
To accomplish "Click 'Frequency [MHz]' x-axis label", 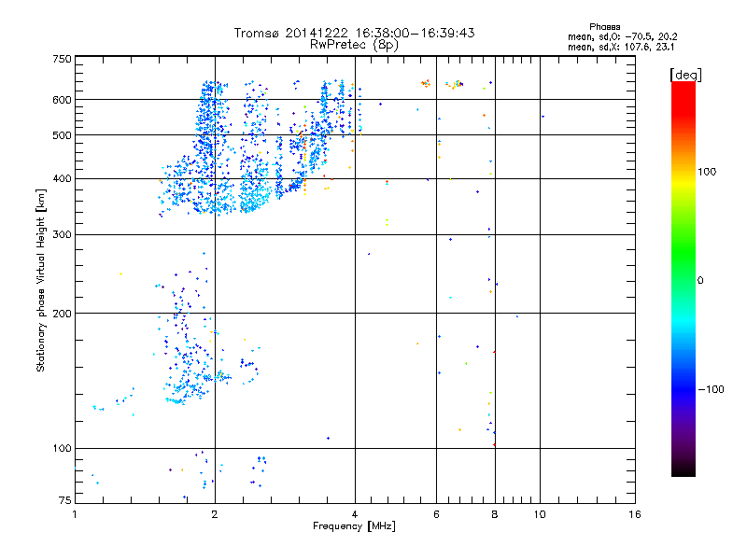I will coord(354,526).
